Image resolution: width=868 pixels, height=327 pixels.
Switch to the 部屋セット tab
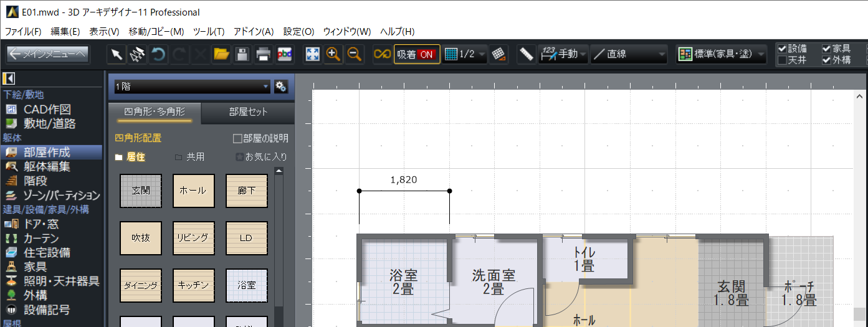click(x=248, y=112)
